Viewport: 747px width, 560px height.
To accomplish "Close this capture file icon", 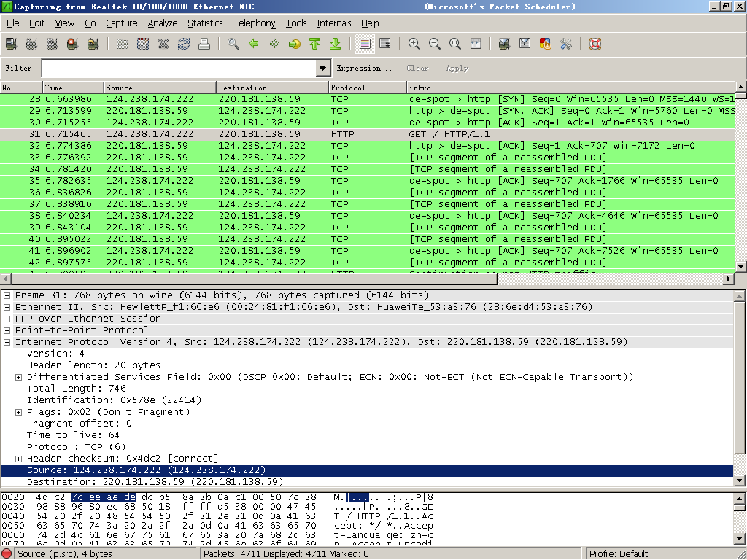I will tap(163, 44).
